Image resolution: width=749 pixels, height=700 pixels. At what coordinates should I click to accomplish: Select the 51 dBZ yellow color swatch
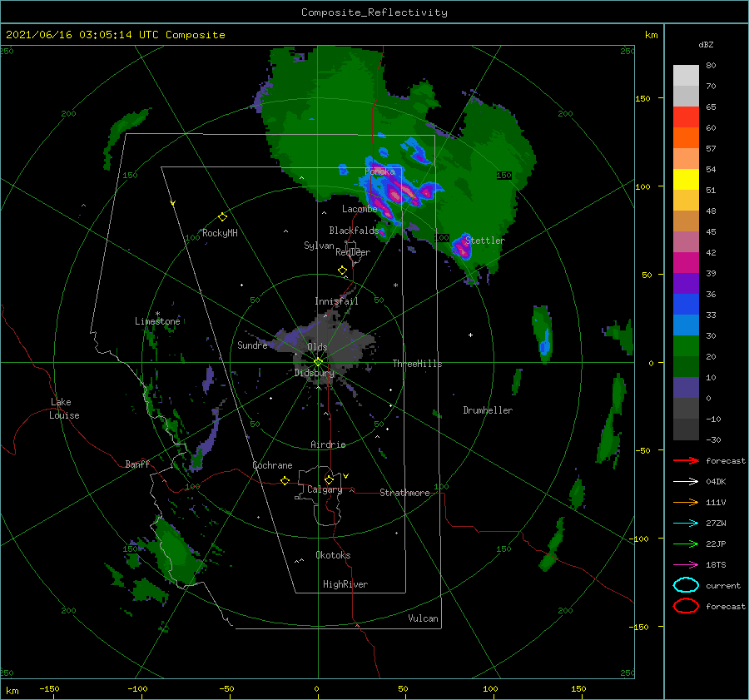[686, 179]
